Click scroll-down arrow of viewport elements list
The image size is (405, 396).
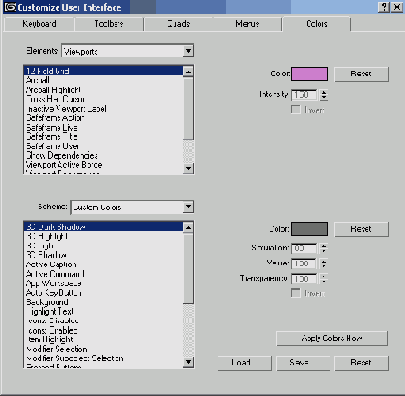pos(188,168)
